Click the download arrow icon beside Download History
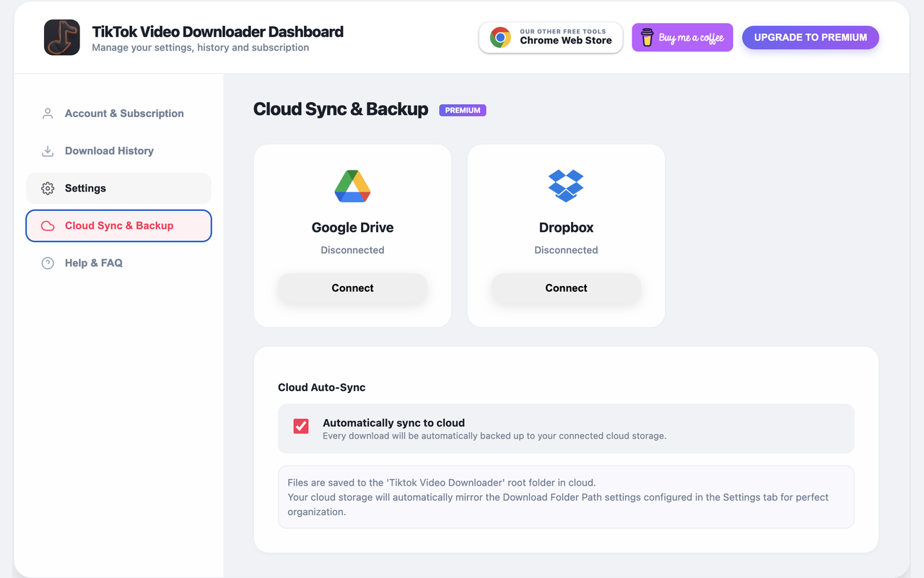This screenshot has width=924, height=578. (48, 151)
